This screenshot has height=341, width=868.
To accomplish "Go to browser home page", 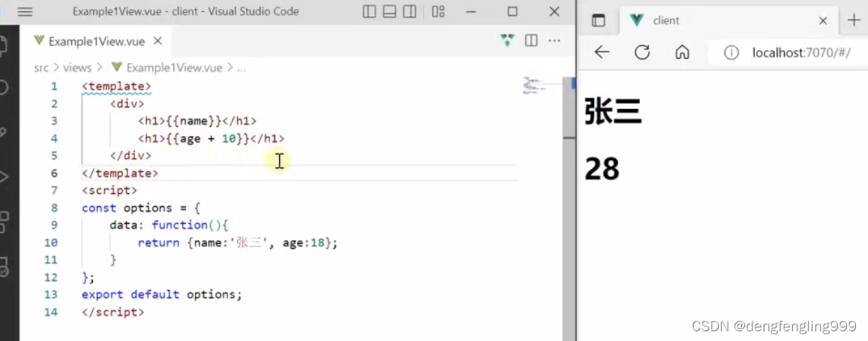I will (683, 52).
